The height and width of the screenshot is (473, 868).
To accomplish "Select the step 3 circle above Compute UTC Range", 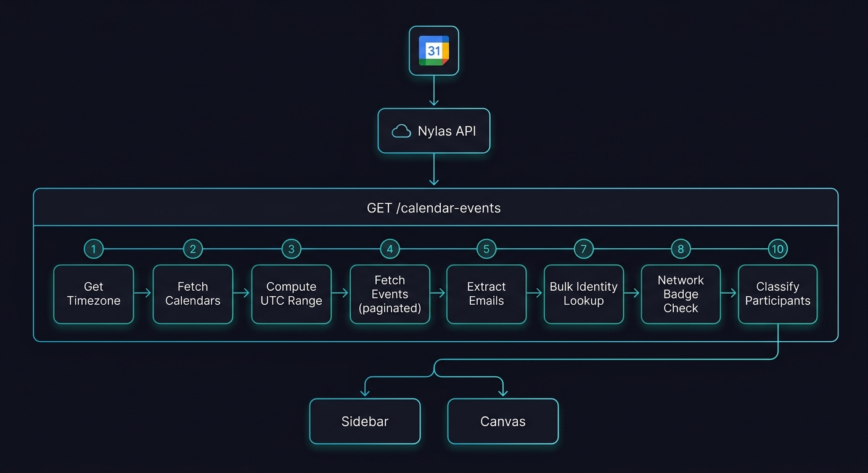I will pyautogui.click(x=291, y=249).
